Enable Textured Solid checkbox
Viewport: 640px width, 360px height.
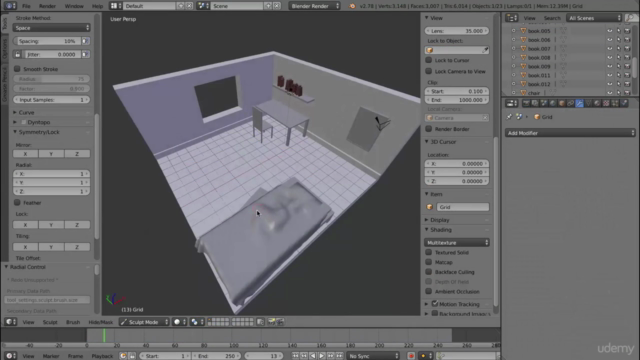429,252
